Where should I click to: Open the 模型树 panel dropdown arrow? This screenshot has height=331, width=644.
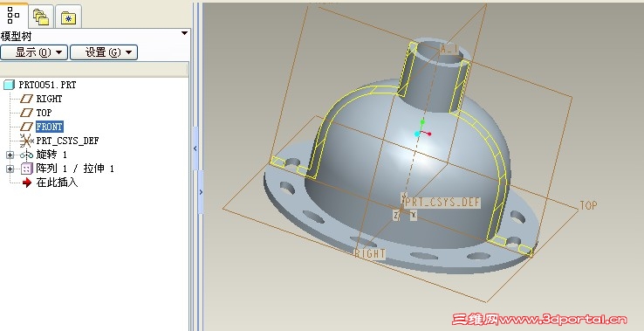click(184, 33)
